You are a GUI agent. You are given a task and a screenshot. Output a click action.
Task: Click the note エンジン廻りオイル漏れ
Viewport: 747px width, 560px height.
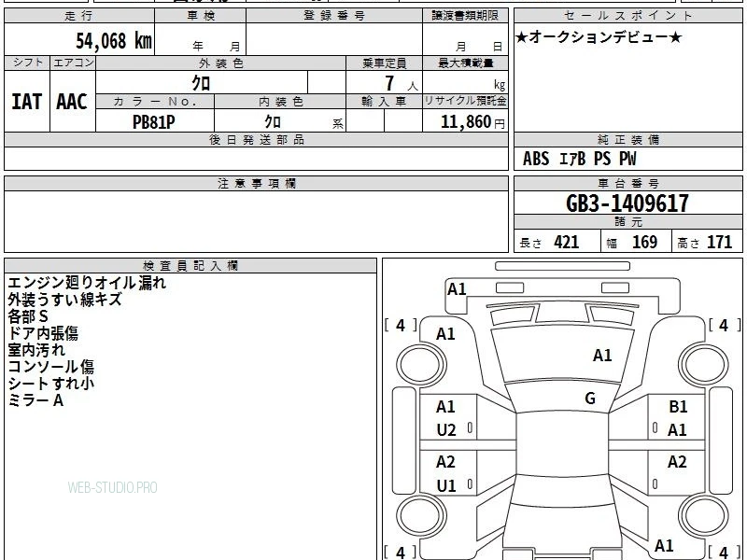87,283
